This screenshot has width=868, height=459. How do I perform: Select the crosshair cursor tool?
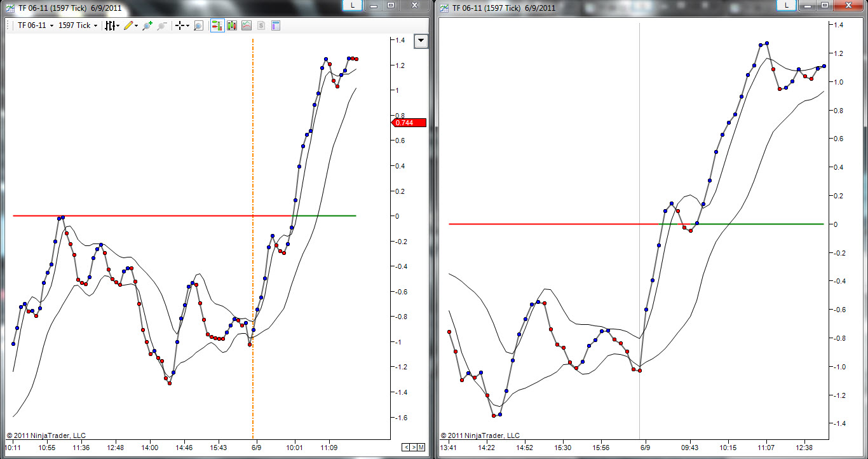(x=180, y=25)
